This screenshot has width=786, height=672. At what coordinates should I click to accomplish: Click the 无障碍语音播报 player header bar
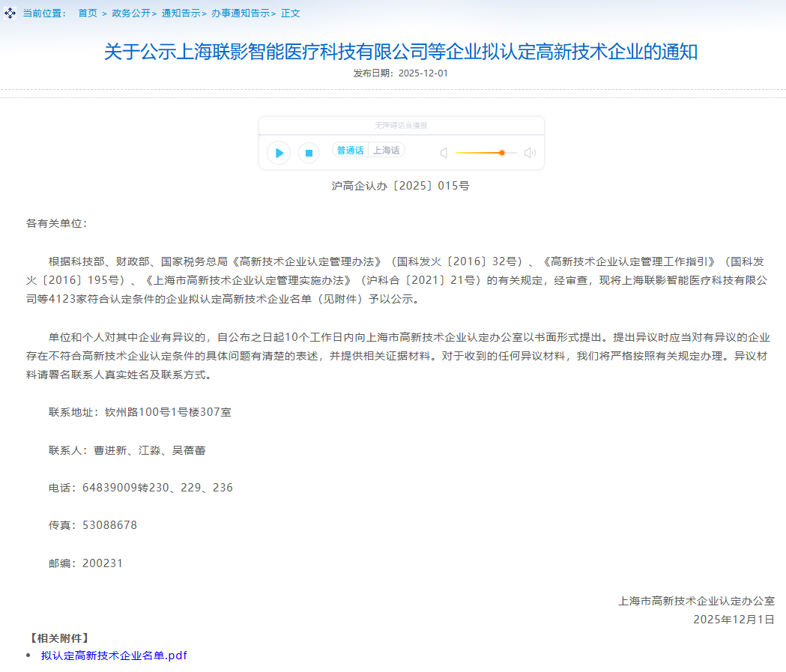coord(401,125)
